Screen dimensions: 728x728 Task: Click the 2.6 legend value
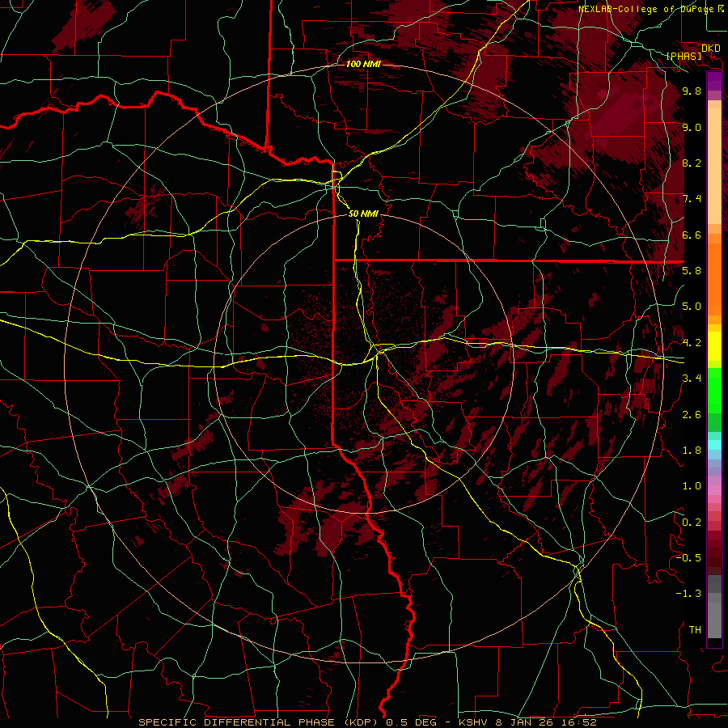(x=692, y=415)
